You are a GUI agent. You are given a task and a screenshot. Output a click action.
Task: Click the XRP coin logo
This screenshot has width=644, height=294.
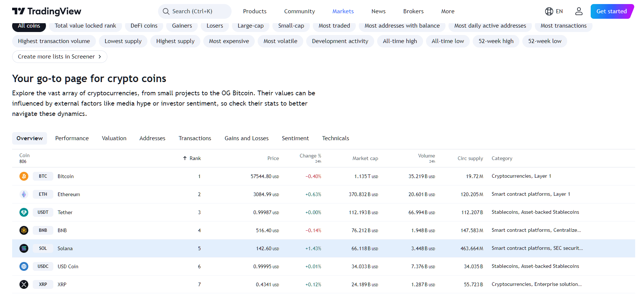[24, 284]
